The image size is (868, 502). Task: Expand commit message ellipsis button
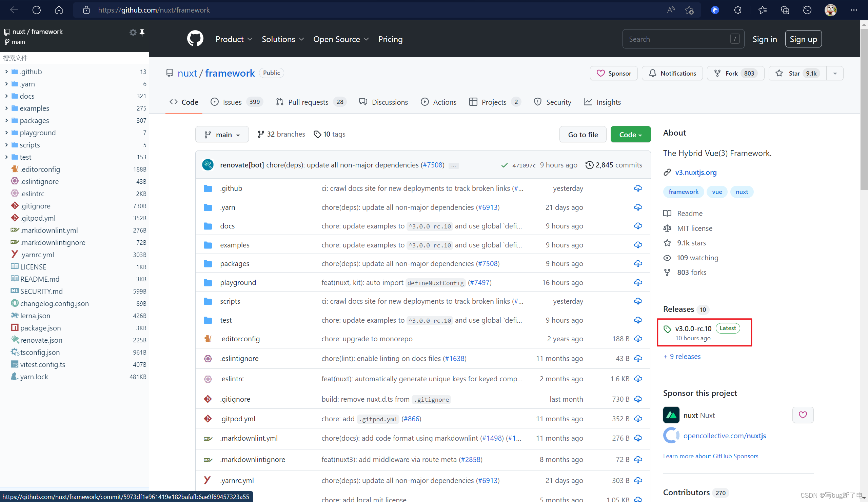[454, 166]
